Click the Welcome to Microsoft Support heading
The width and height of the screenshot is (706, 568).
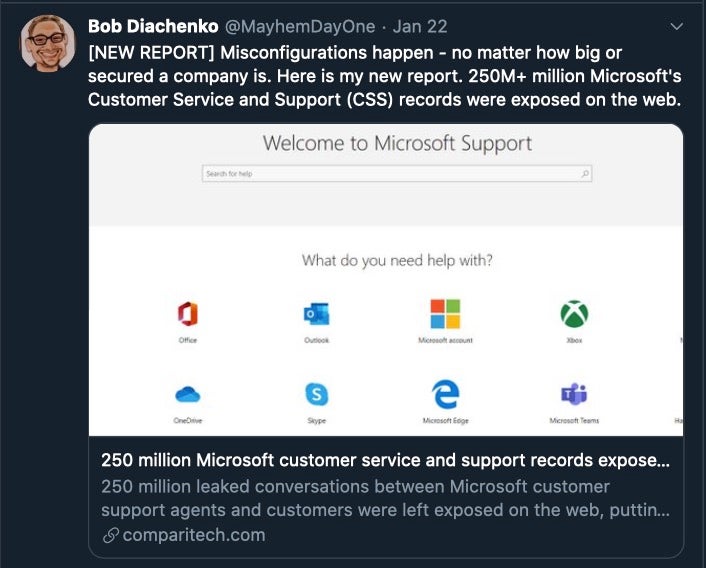[397, 143]
